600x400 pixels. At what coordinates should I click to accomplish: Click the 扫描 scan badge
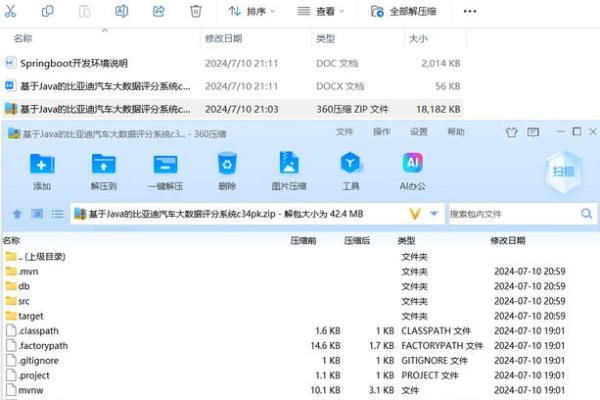(563, 171)
